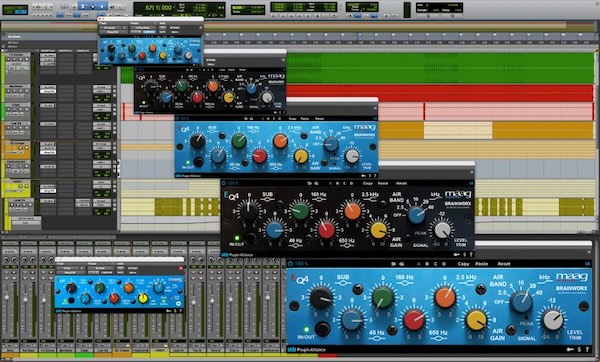The width and height of the screenshot is (600, 362).
Task: Click white LEVEL TRIM knob in large black EQ4
Action: point(442,230)
